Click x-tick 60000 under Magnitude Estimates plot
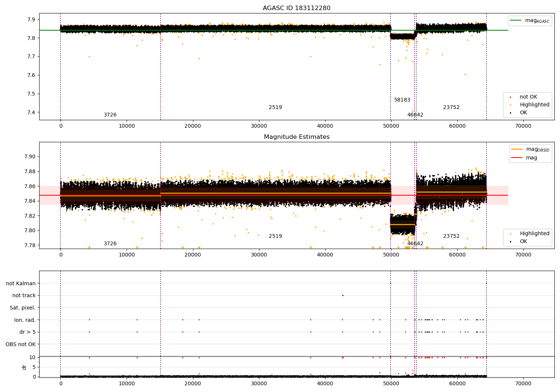This screenshot has width=560, height=392. pos(457,255)
